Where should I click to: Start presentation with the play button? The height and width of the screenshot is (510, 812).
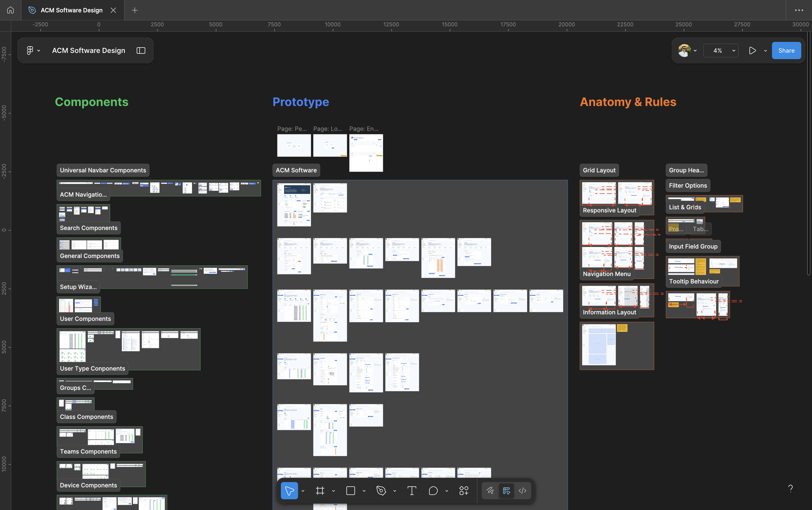tap(752, 51)
